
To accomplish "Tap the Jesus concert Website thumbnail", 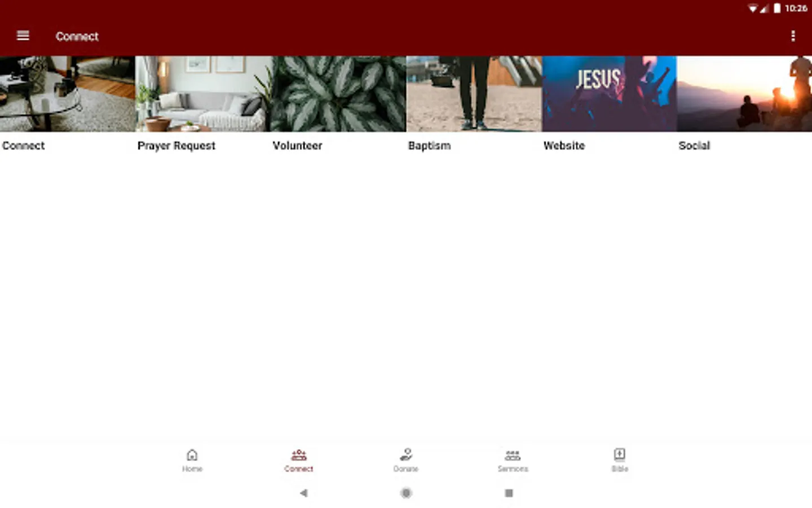I will [x=609, y=94].
